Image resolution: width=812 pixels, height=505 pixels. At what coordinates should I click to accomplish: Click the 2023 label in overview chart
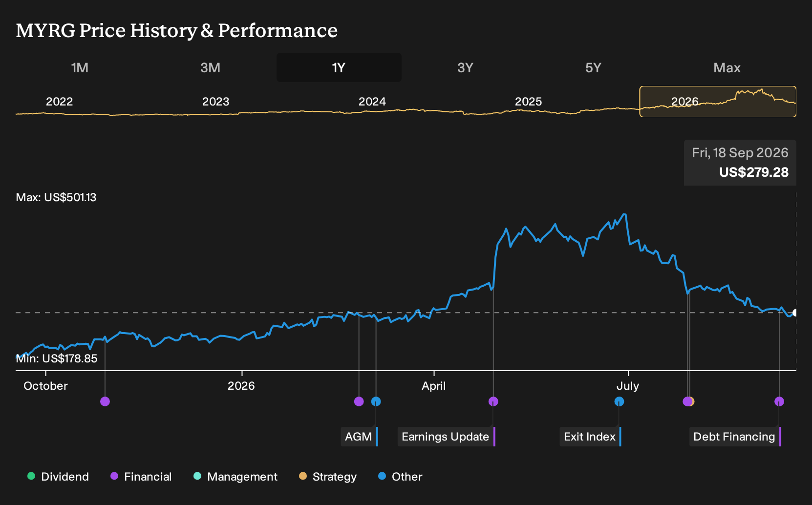pos(215,102)
